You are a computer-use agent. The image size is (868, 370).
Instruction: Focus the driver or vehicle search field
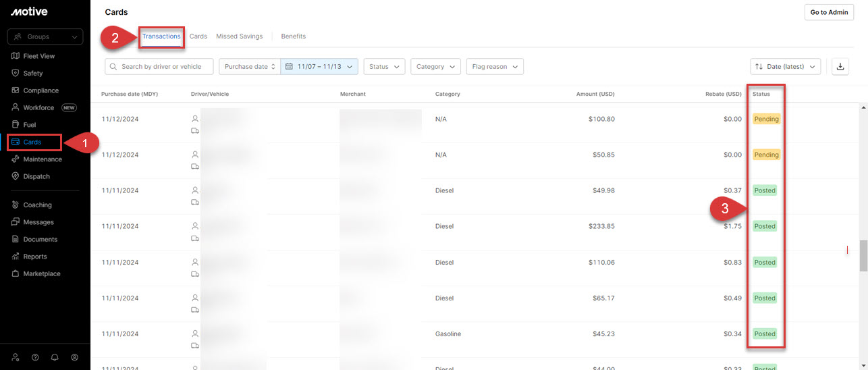[x=159, y=66]
